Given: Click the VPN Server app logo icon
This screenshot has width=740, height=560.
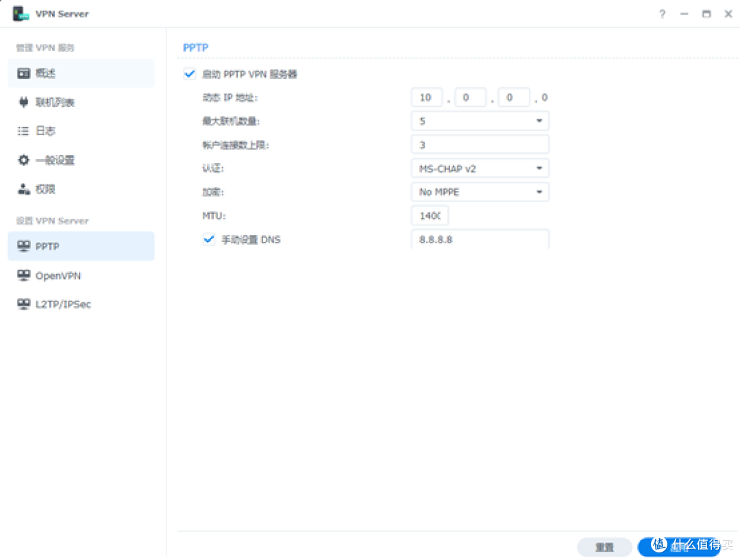Looking at the screenshot, I should click(21, 14).
